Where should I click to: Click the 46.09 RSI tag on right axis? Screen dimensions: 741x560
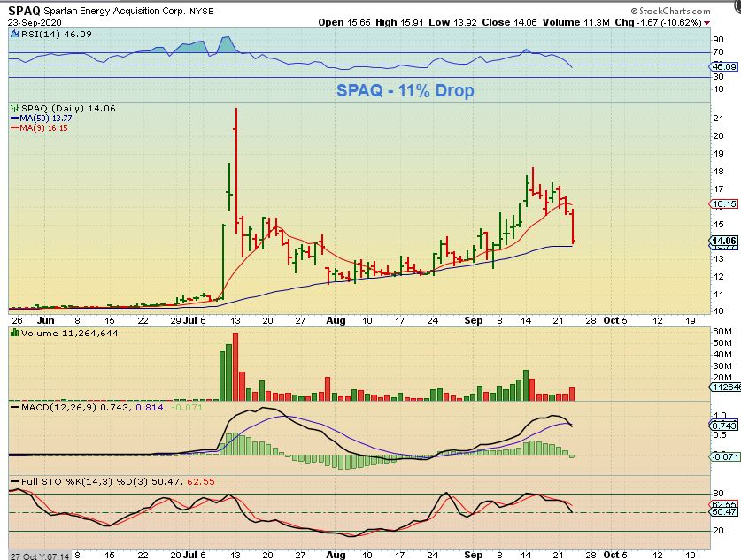pos(723,66)
